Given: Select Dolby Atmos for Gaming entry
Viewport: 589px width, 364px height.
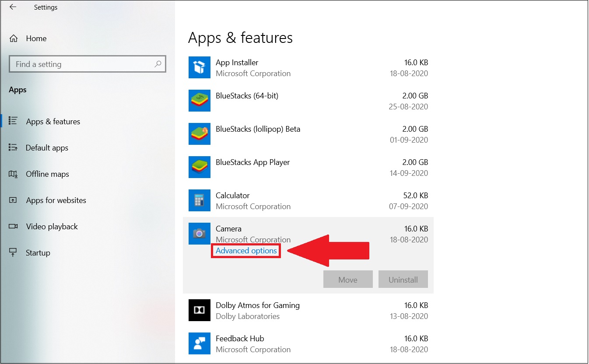Looking at the screenshot, I should point(308,310).
